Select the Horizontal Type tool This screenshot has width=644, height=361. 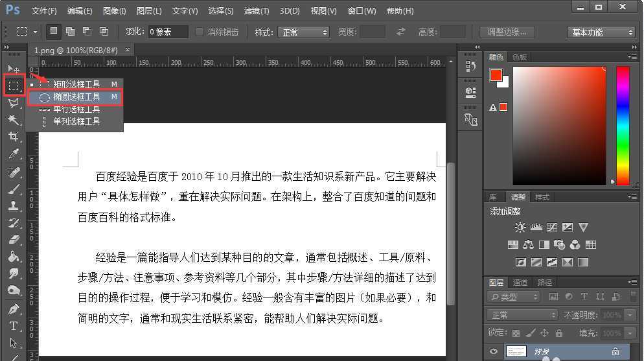coord(13,326)
